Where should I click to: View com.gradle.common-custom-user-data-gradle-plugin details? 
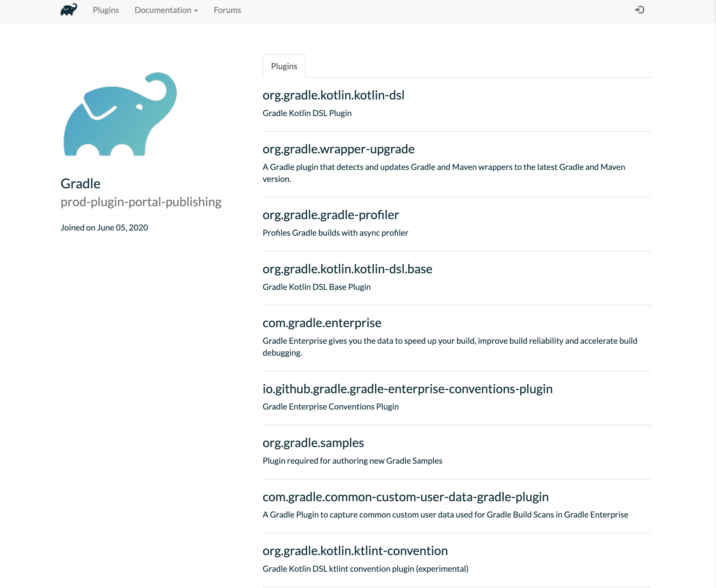point(406,497)
